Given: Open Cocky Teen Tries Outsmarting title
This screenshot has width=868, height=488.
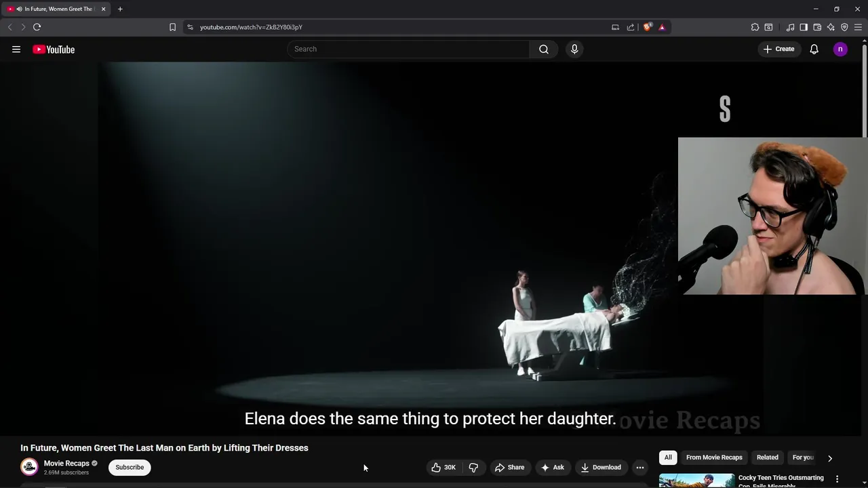Looking at the screenshot, I should (x=781, y=481).
